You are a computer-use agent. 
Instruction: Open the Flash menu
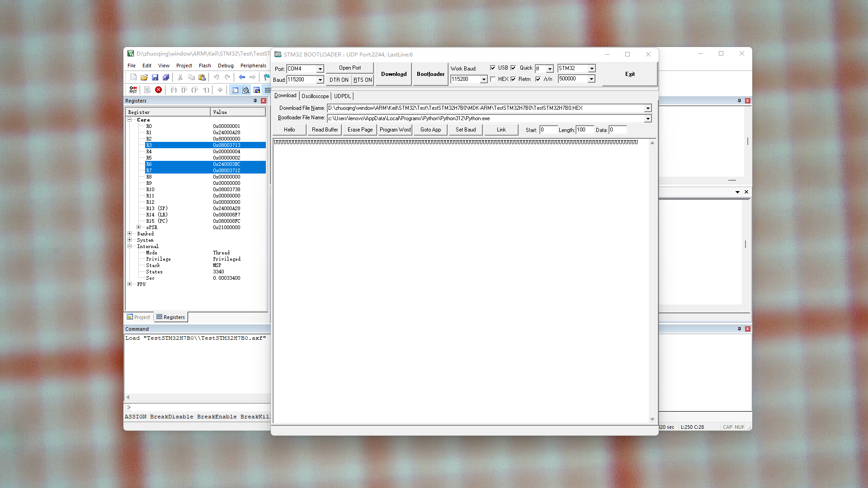coord(205,66)
